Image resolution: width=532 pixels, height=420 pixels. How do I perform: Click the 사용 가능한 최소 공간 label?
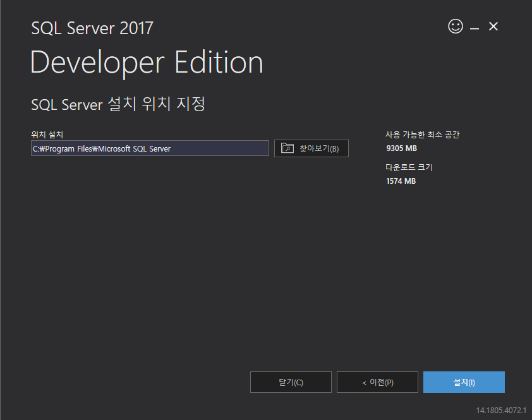422,135
